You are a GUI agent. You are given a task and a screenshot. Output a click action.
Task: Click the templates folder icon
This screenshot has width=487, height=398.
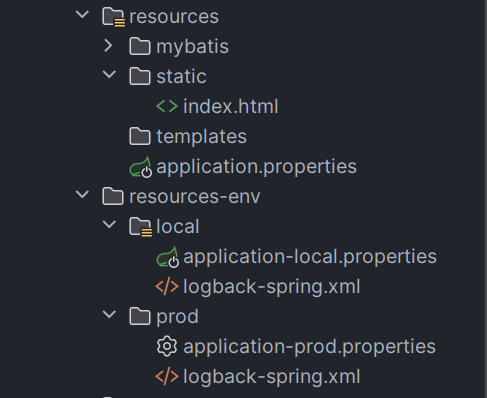[140, 136]
